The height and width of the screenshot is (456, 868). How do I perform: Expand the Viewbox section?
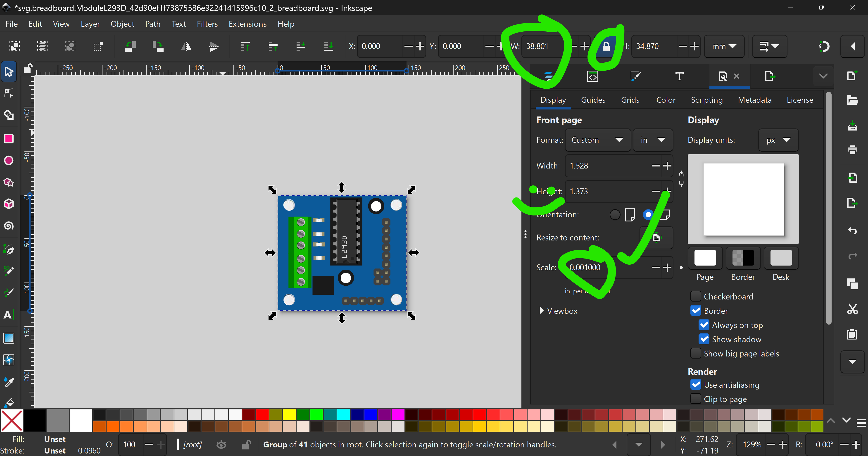point(541,311)
